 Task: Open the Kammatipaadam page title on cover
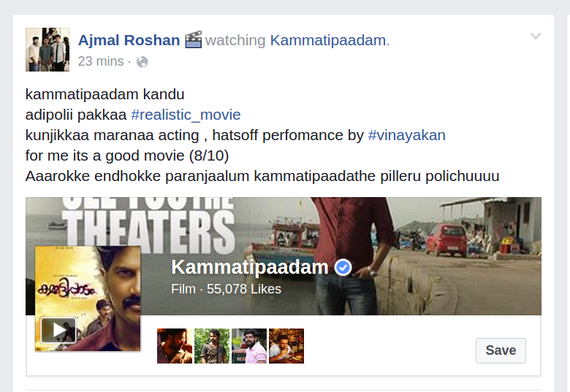tap(250, 267)
